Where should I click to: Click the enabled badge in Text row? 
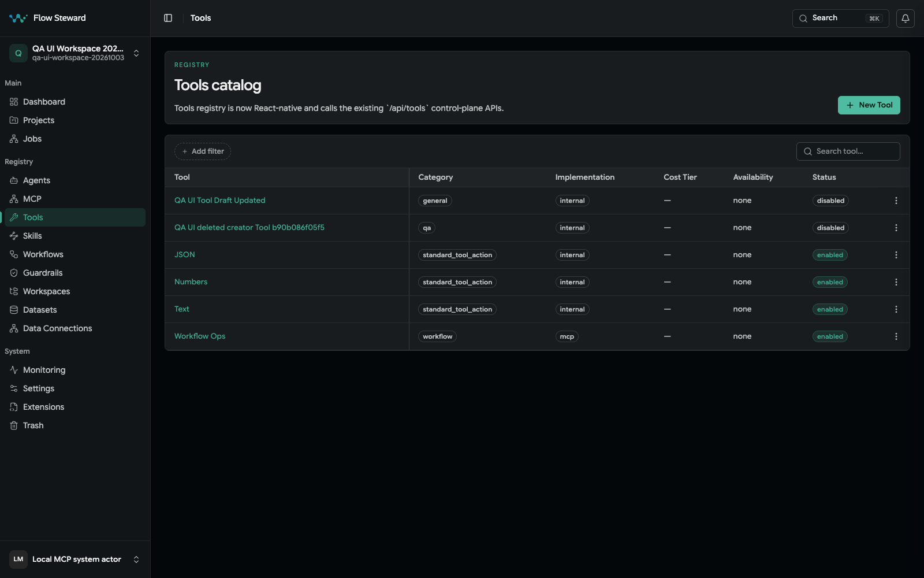(830, 309)
